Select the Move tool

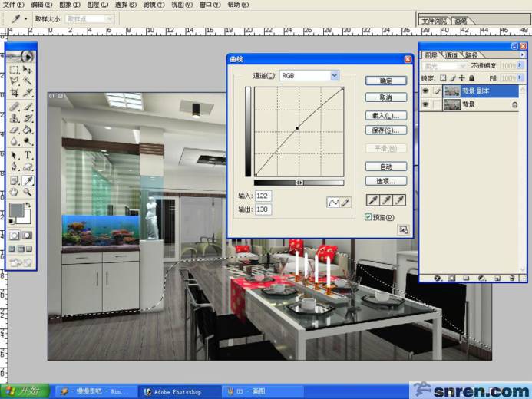point(28,70)
